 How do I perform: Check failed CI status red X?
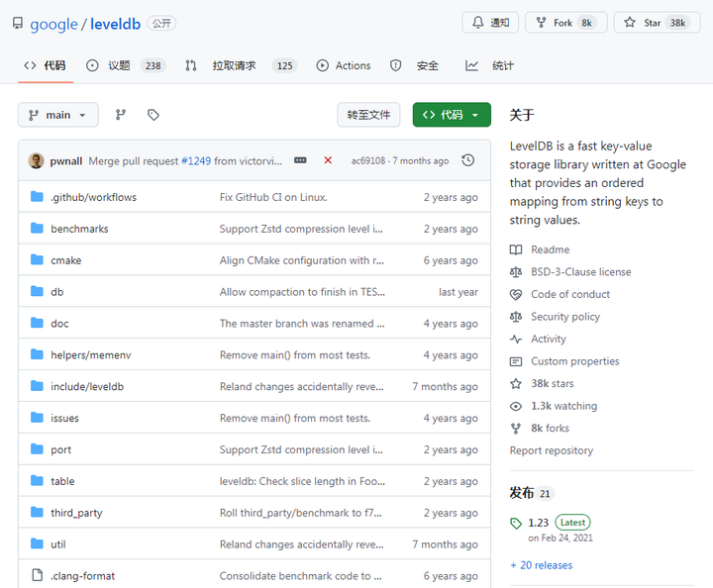[328, 160]
